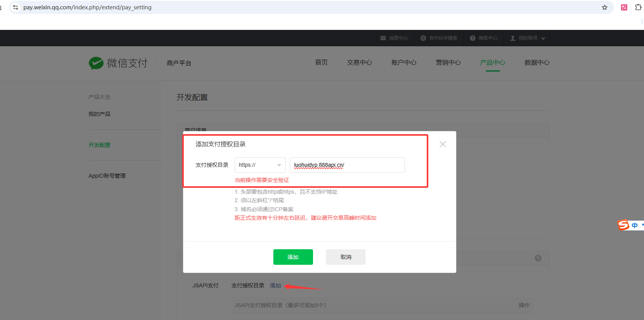This screenshot has width=644, height=320.
Task: Open the https:// protocol dropdown
Action: [x=260, y=165]
